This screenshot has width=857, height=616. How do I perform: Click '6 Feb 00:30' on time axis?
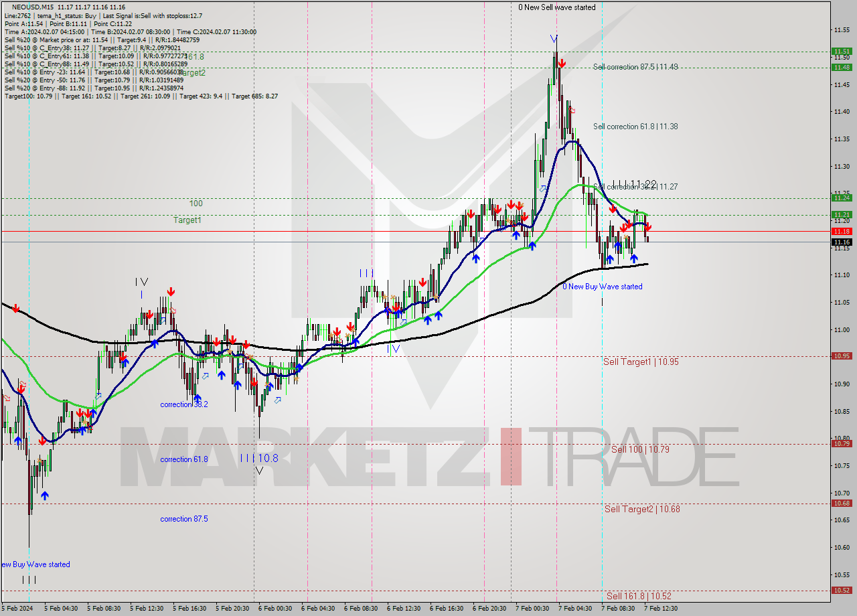click(275, 609)
